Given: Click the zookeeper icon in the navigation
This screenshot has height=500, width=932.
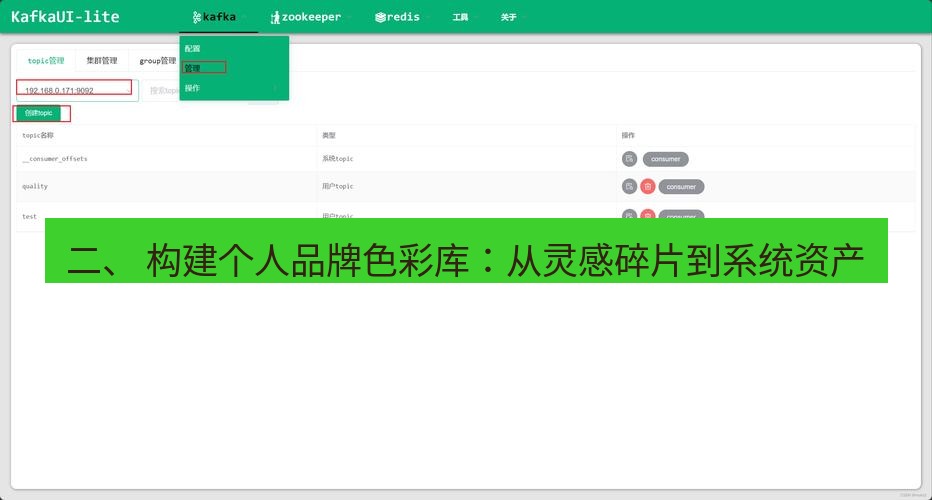Looking at the screenshot, I should (275, 18).
